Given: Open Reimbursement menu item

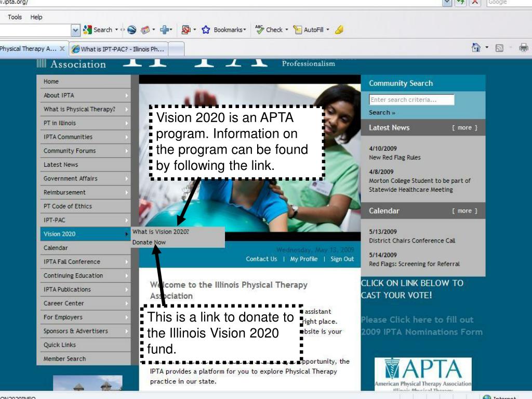Looking at the screenshot, I should pos(86,192).
